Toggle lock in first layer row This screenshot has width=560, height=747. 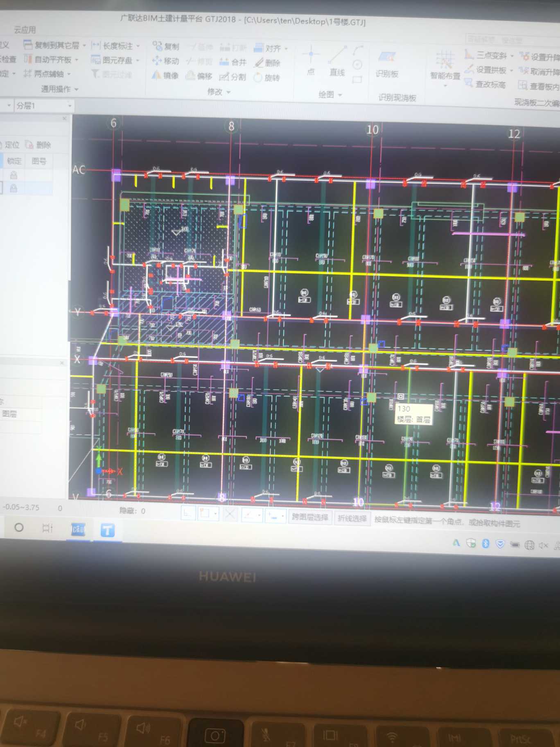pyautogui.click(x=14, y=175)
